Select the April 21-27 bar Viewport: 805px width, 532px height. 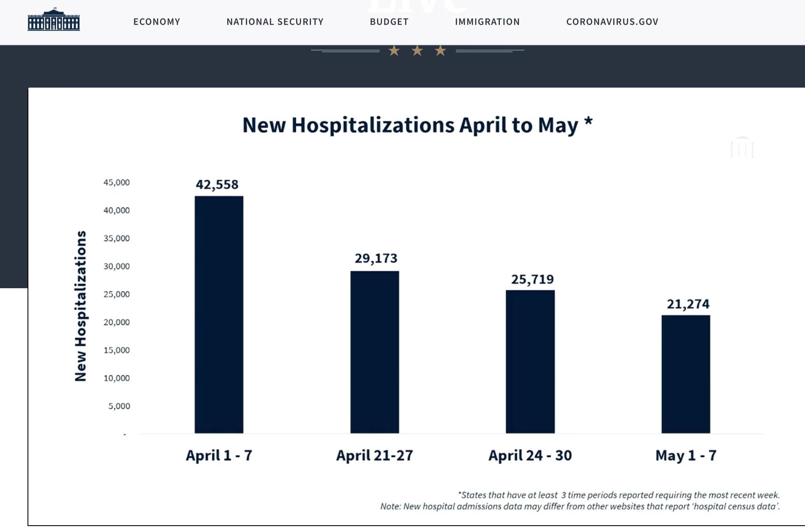tap(375, 352)
